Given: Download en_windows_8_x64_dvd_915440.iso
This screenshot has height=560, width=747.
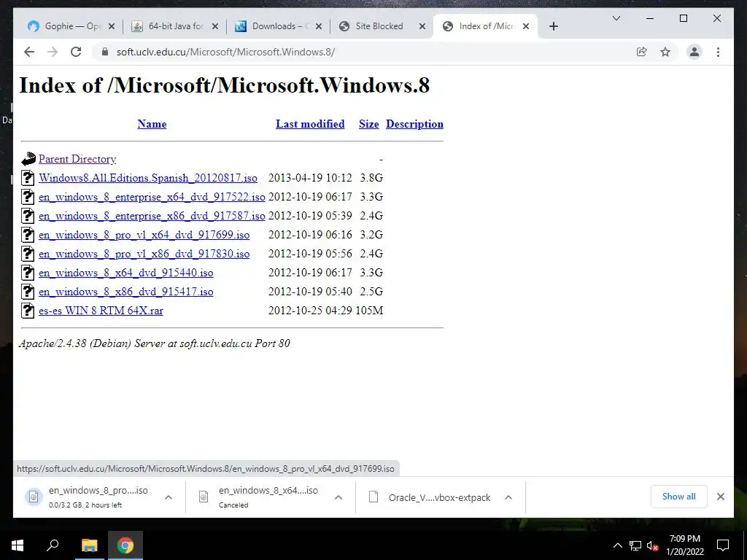Looking at the screenshot, I should coord(125,273).
